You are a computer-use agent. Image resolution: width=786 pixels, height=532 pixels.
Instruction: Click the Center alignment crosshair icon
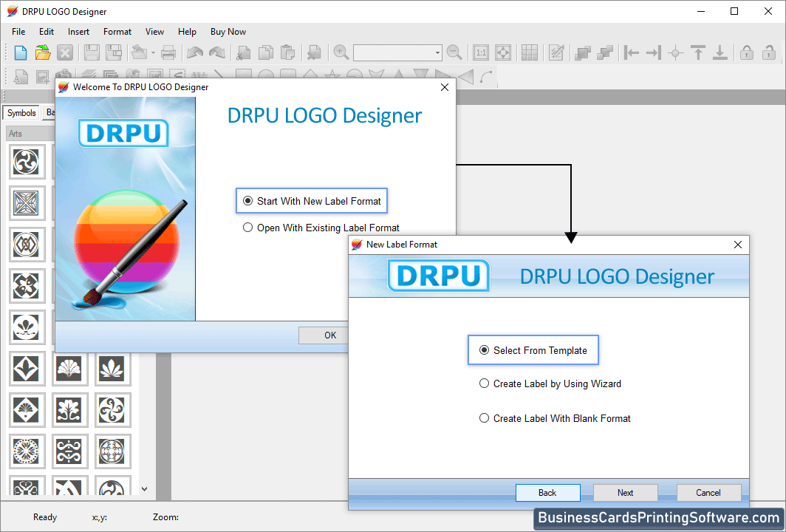click(676, 52)
